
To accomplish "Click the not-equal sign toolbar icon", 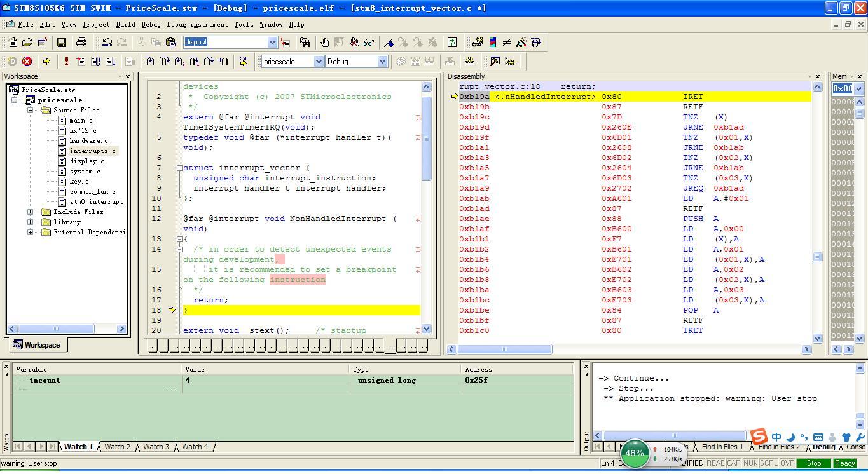I will click(507, 43).
